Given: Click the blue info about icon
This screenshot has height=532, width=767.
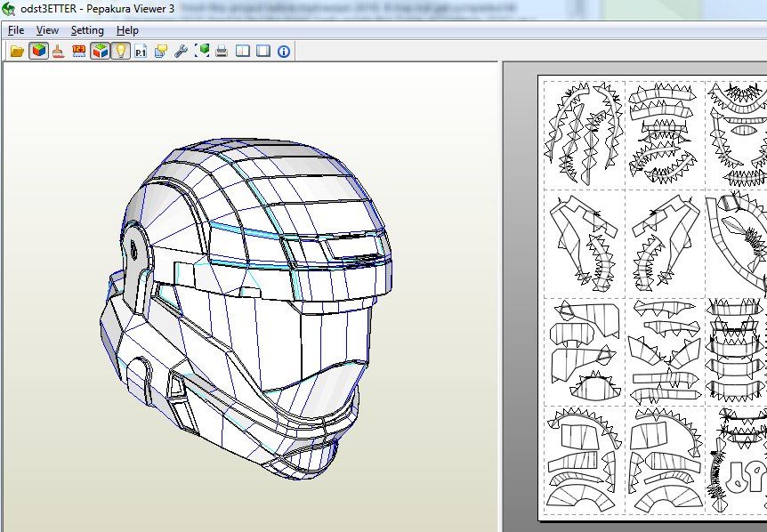Looking at the screenshot, I should pos(284,51).
